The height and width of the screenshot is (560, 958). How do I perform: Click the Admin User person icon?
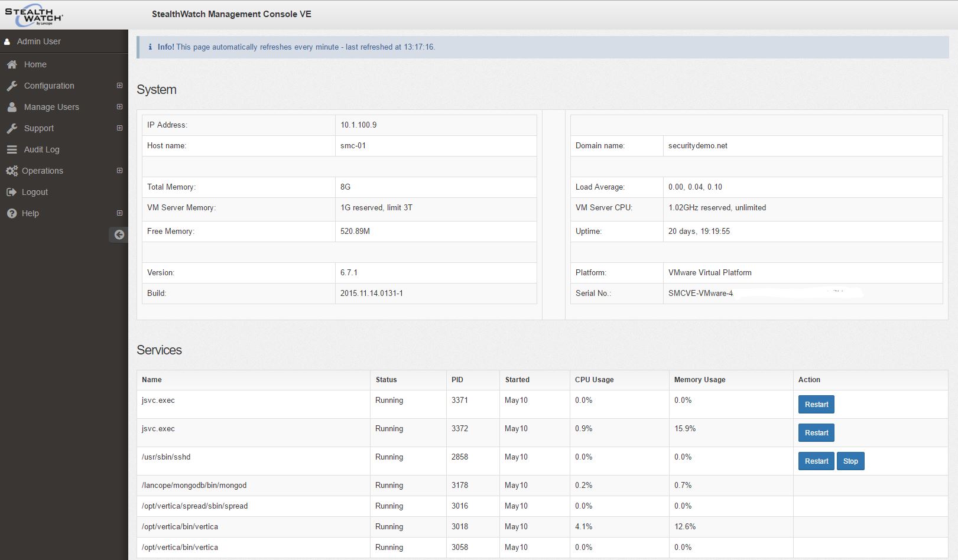click(x=7, y=42)
